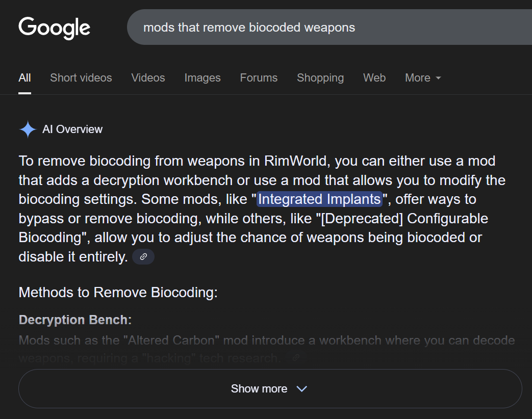Click the 'Decryption Bench:' subheading
The width and height of the screenshot is (532, 419).
coord(75,320)
